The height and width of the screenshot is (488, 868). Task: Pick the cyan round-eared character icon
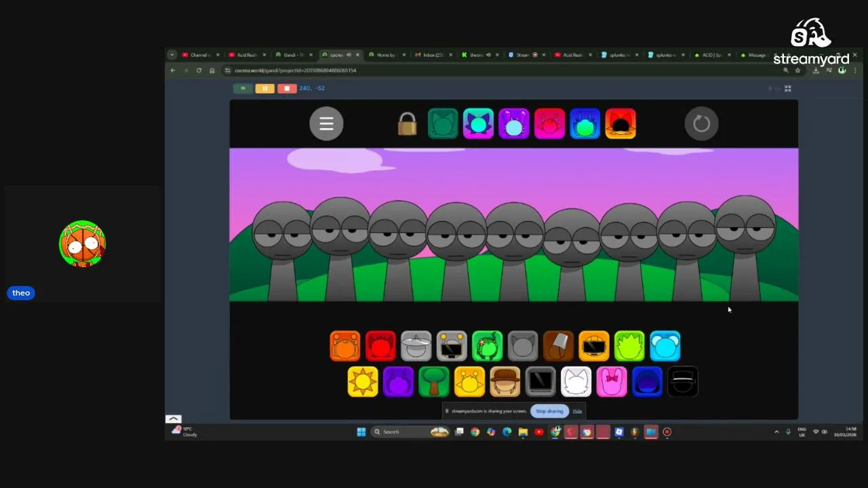[x=665, y=346]
